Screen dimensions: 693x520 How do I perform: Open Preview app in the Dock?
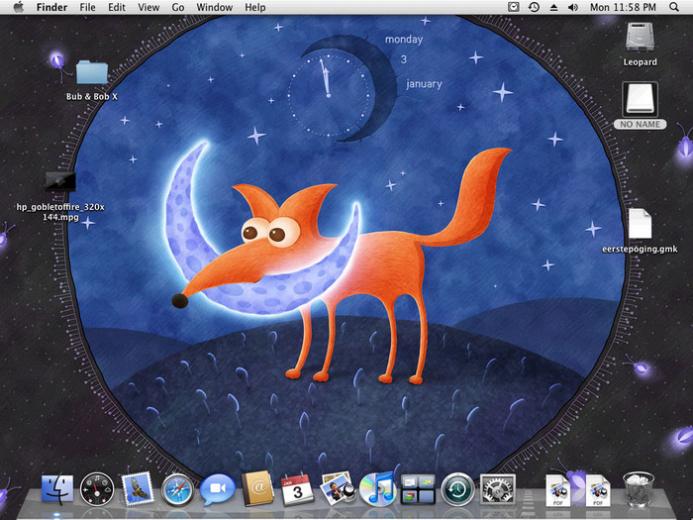(x=338, y=488)
